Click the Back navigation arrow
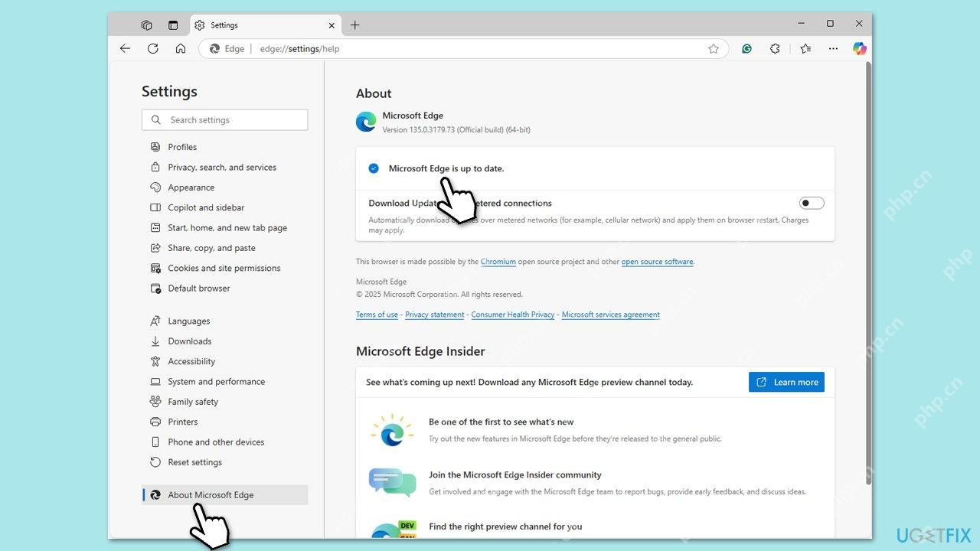This screenshot has height=551, width=980. click(125, 48)
